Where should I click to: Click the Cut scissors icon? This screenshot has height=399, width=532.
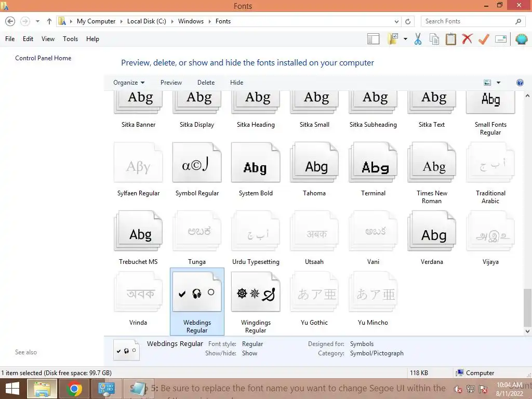pos(418,39)
